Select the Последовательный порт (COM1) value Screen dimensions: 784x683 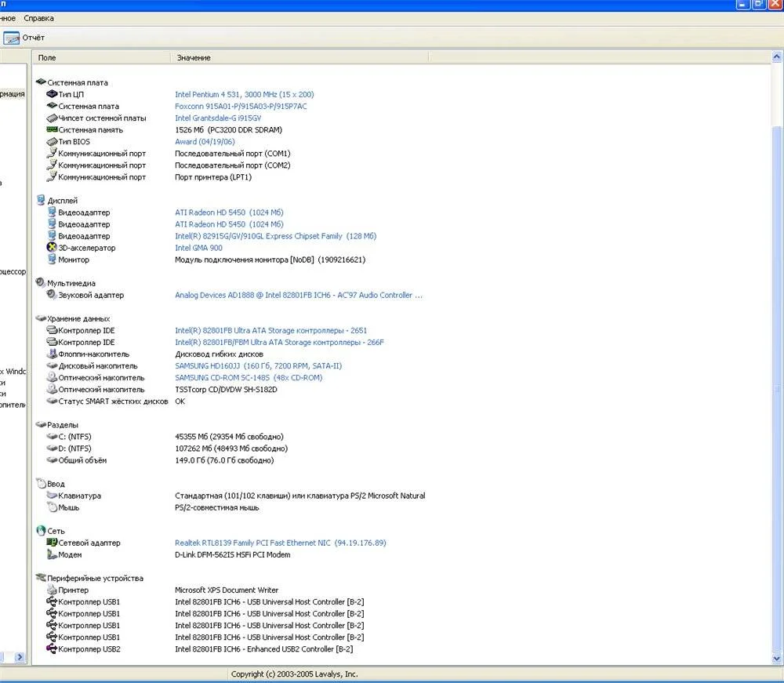tap(233, 154)
